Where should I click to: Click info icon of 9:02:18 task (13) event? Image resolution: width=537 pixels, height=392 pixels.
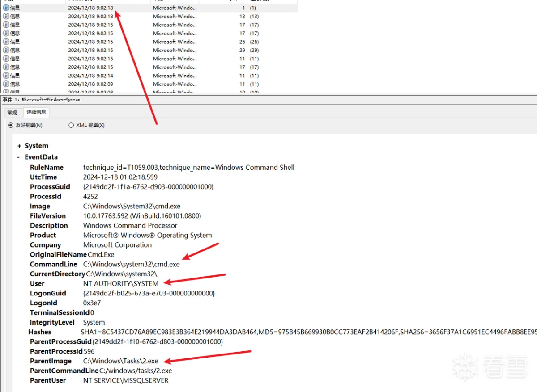[x=6, y=16]
